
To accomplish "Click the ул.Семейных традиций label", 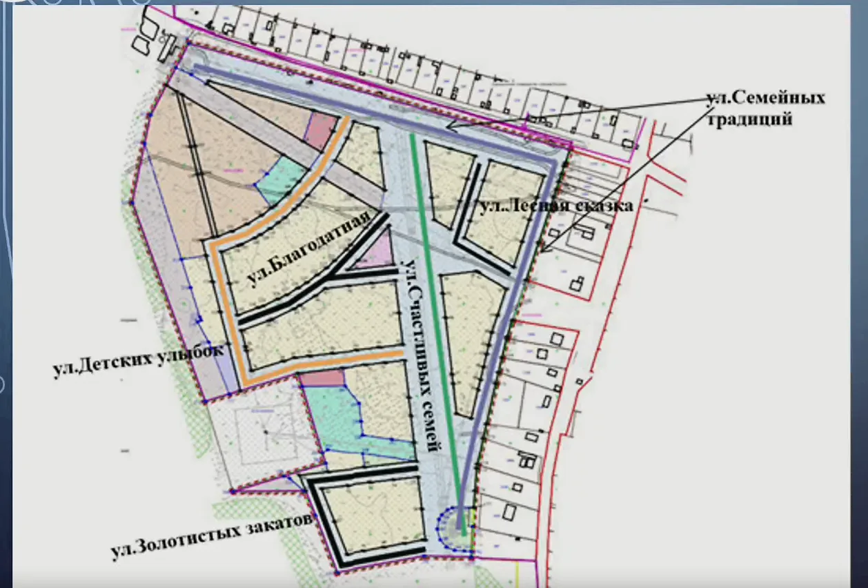I will pos(765,108).
